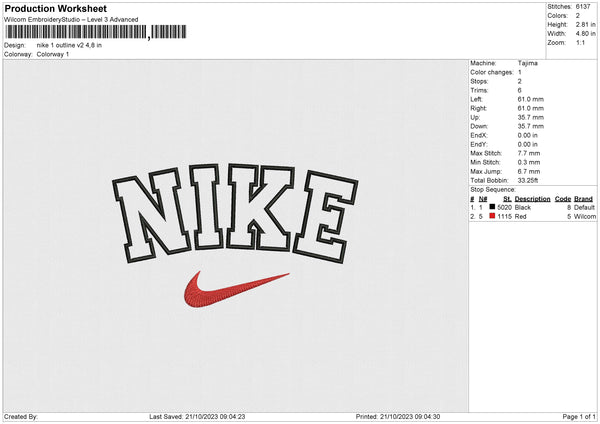Click the 'Trims:' label
The image size is (600, 424).
[x=479, y=90]
